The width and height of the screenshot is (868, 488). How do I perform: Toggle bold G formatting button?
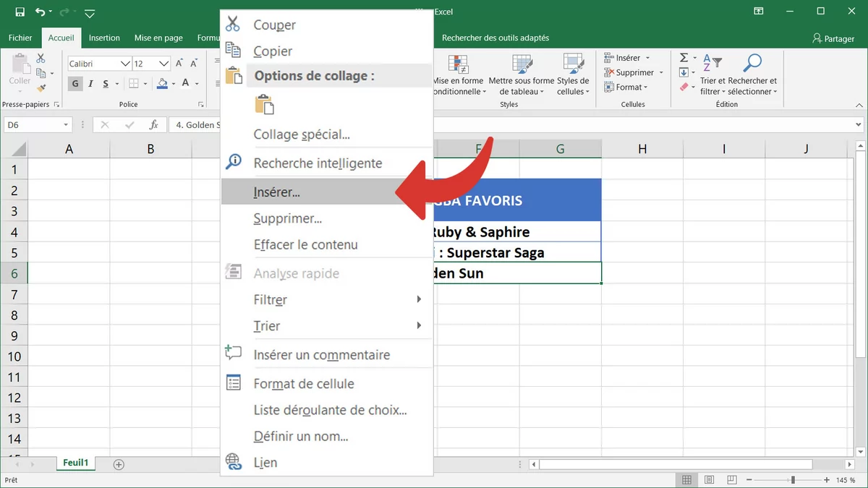75,84
